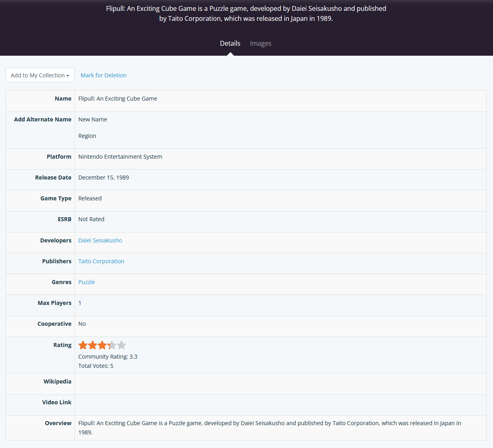Click the Rating row label
Screen dimensions: 493x448
point(63,345)
